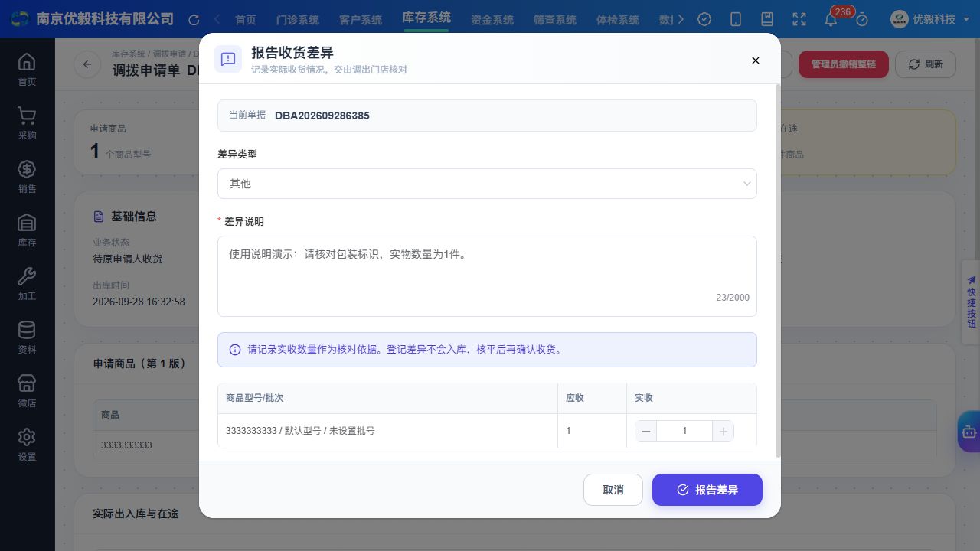The height and width of the screenshot is (551, 980).
Task: Open 加工 wrench icon in sidebar
Action: tap(27, 283)
